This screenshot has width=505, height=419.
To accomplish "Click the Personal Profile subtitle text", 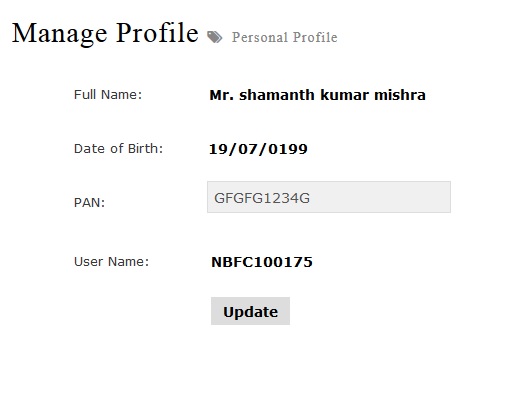I will click(285, 37).
